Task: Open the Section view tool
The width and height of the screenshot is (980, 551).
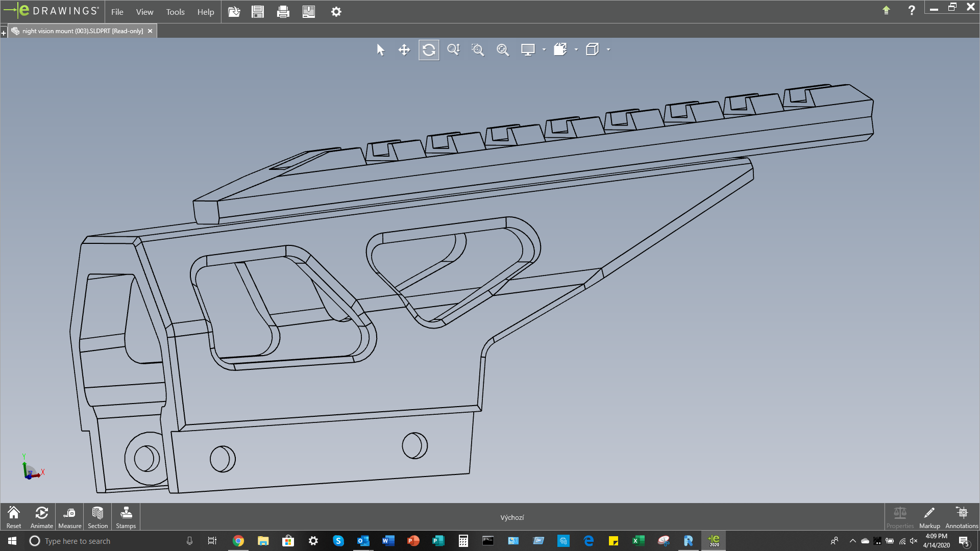Action: click(97, 517)
